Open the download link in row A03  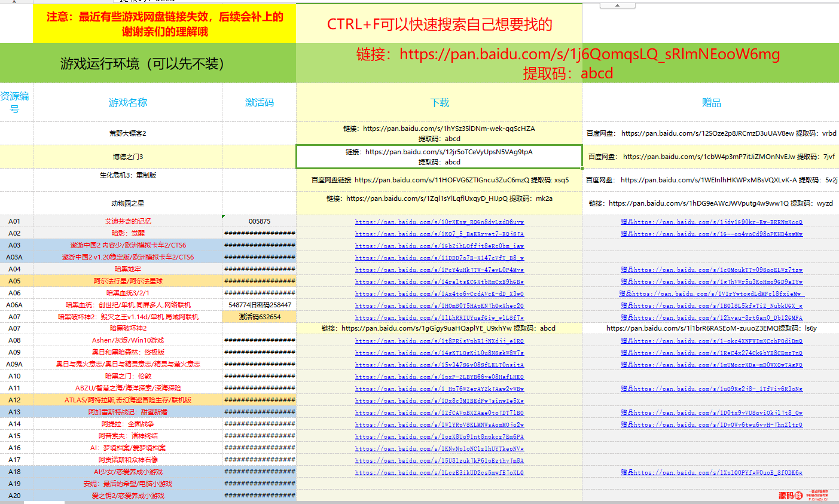[440, 246]
